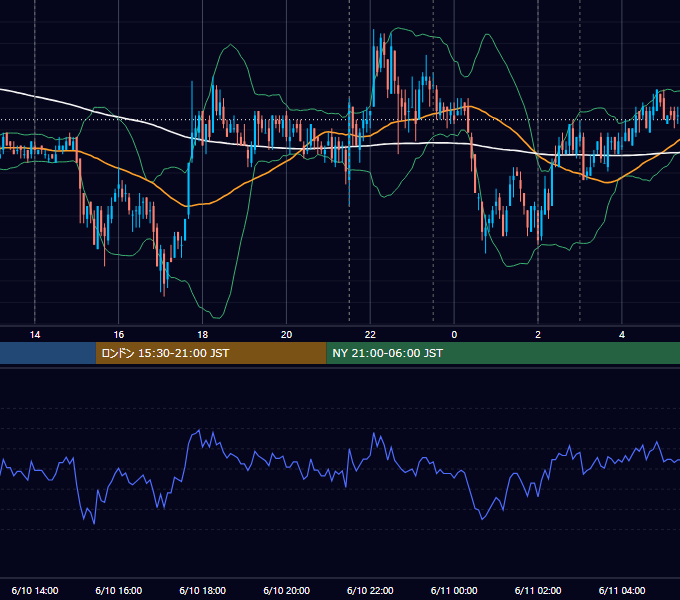The image size is (680, 600).
Task: Click the '6/11 00:00' date label
Action: coord(454,590)
